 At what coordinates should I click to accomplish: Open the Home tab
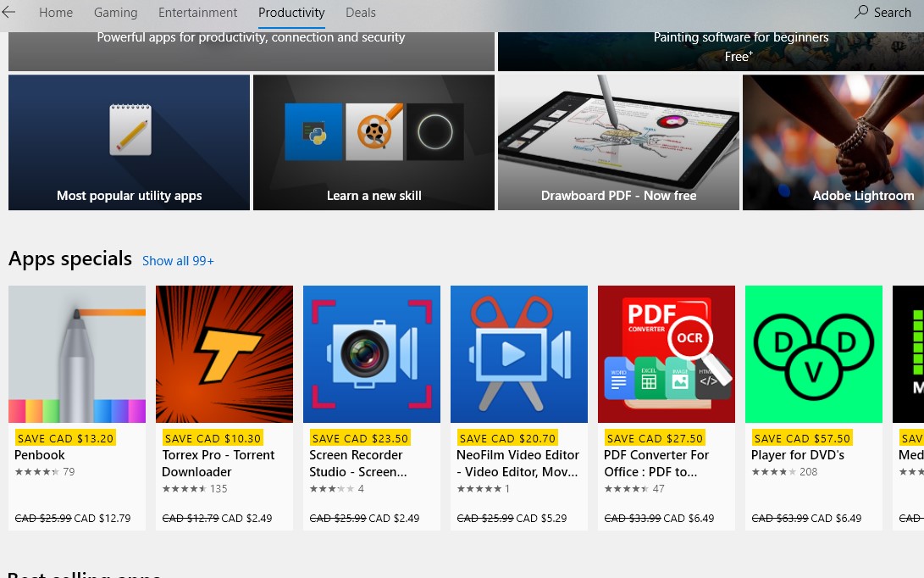(56, 13)
